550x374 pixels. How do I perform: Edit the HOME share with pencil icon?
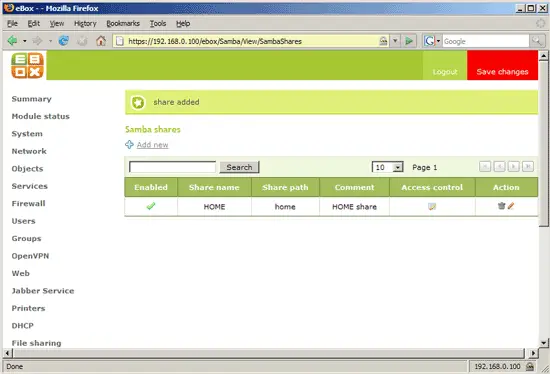click(511, 206)
